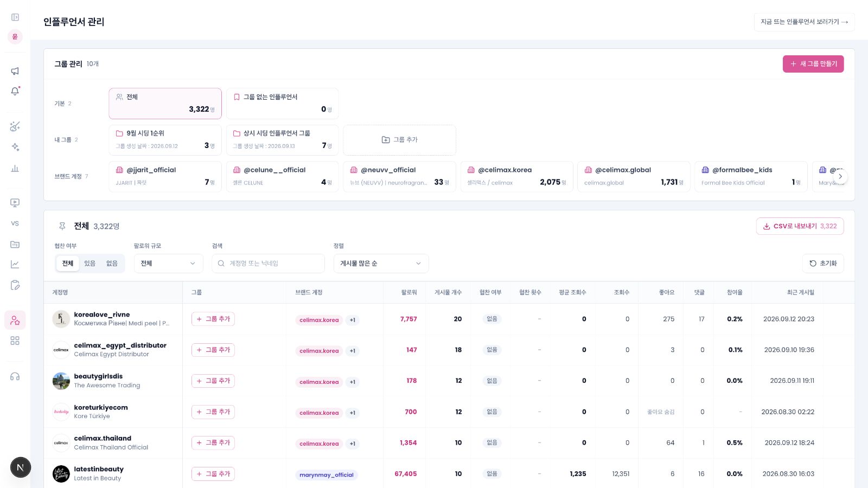
Task: Select the @celimax.korea brand account card
Action: tap(516, 176)
